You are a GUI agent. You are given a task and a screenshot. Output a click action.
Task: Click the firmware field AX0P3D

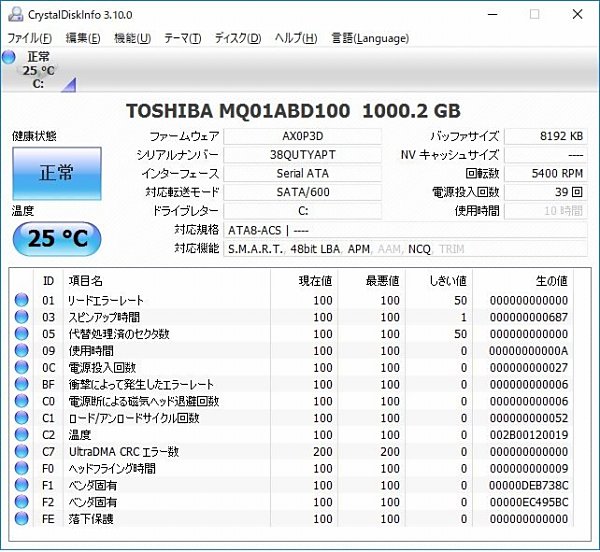(x=303, y=136)
